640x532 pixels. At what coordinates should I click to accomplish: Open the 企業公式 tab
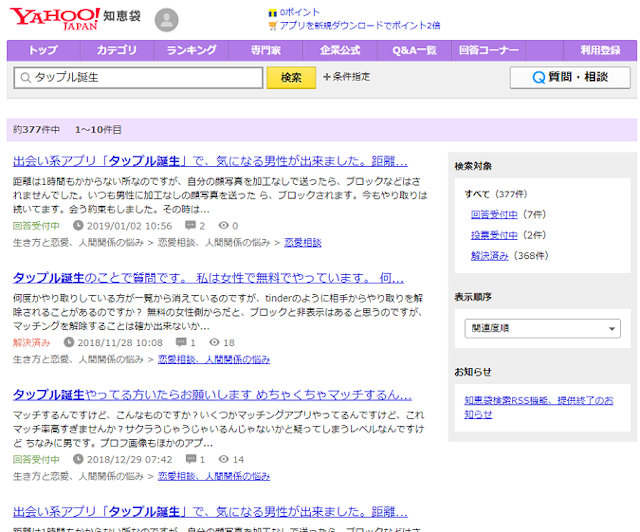(340, 50)
